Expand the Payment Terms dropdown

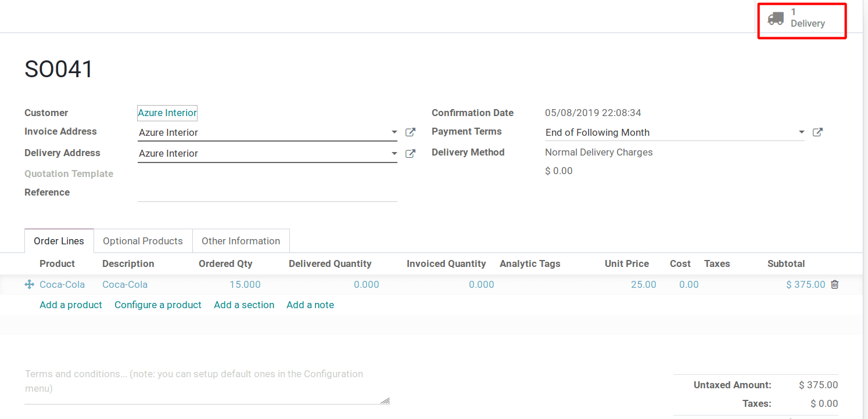pos(802,132)
